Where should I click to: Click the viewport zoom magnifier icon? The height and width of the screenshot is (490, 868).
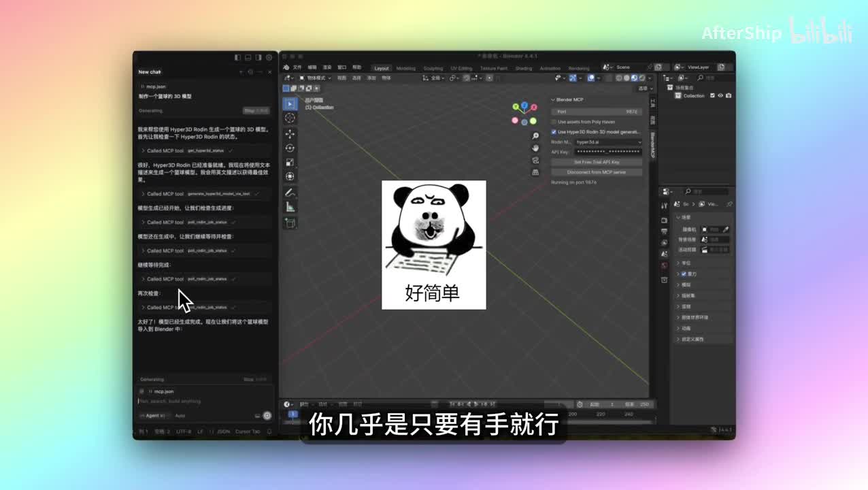click(535, 136)
